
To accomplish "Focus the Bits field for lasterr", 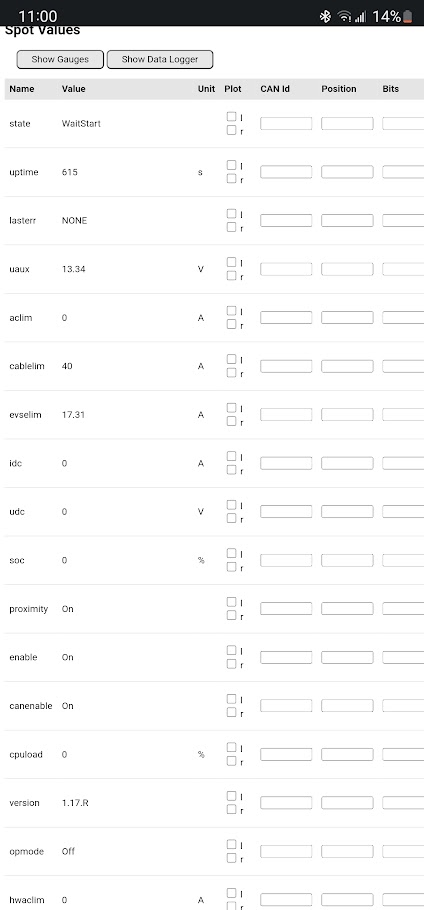I will pos(403,221).
